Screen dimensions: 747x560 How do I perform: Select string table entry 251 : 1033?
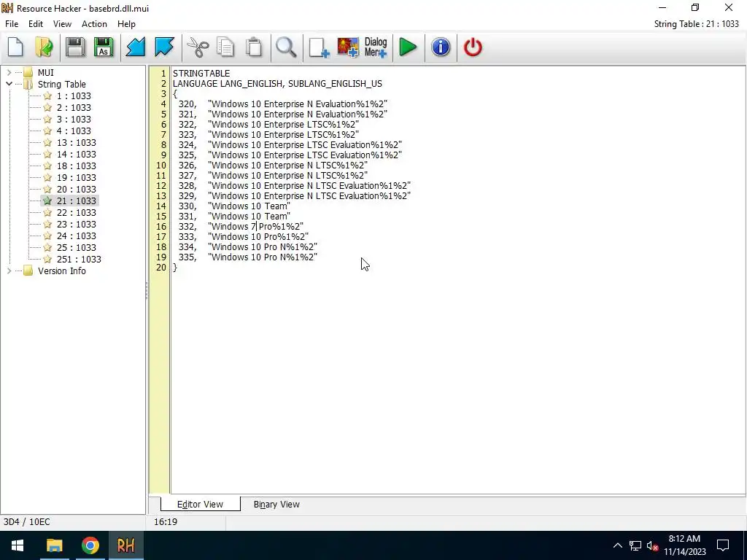tap(79, 259)
